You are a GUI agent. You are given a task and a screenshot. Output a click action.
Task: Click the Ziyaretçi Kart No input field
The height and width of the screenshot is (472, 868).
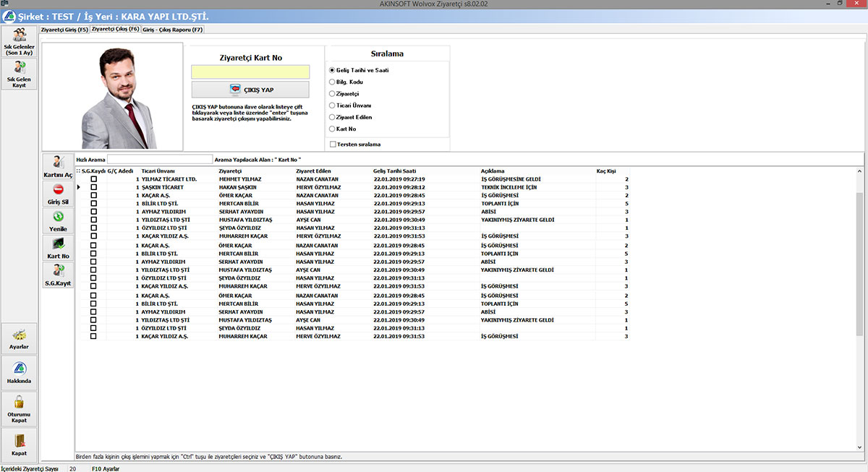pos(250,72)
